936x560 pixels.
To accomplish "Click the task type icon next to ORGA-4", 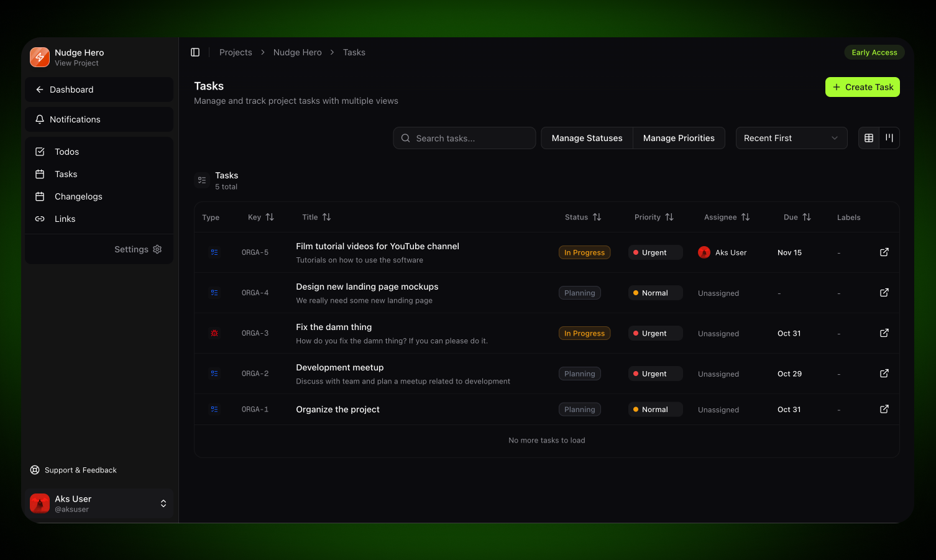I will (214, 292).
